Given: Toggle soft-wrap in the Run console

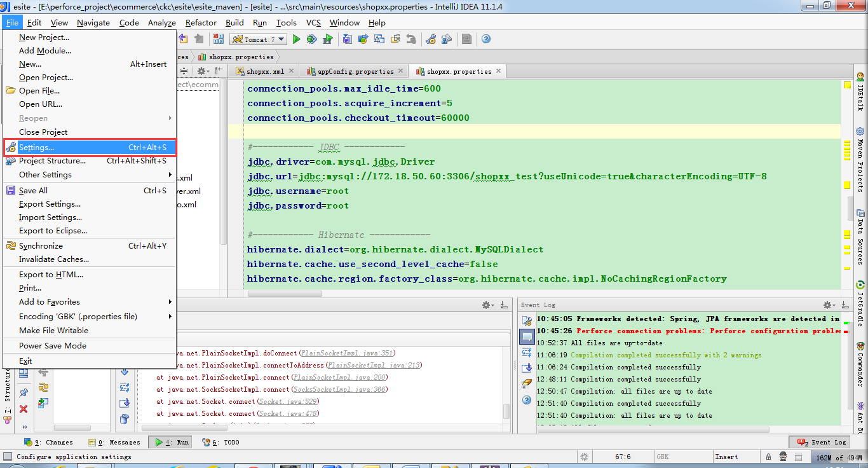Looking at the screenshot, I should coord(125,387).
